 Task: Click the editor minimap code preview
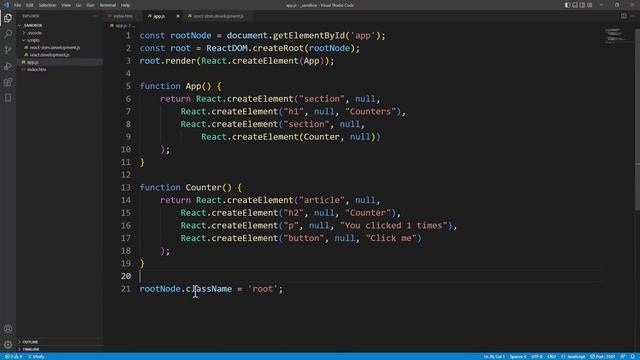pos(615,35)
